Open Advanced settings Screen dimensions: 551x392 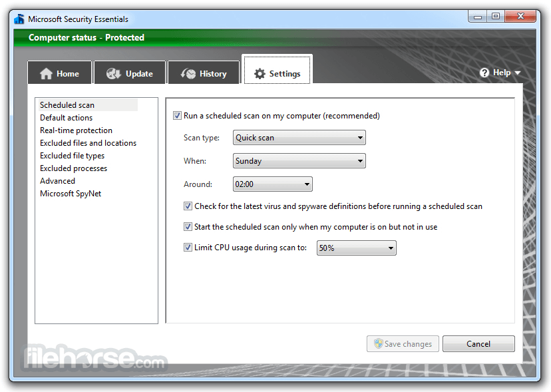coord(57,181)
